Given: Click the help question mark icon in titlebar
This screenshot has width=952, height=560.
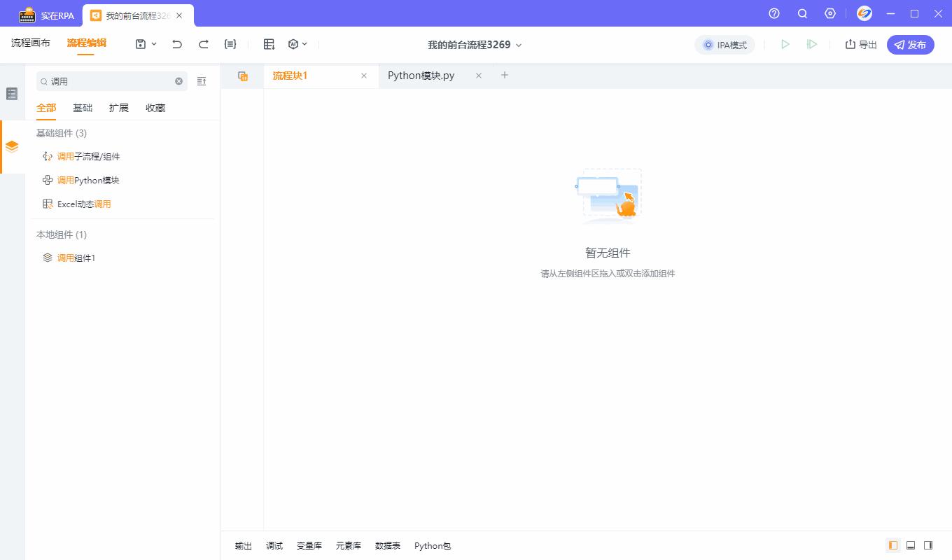Looking at the screenshot, I should point(773,13).
